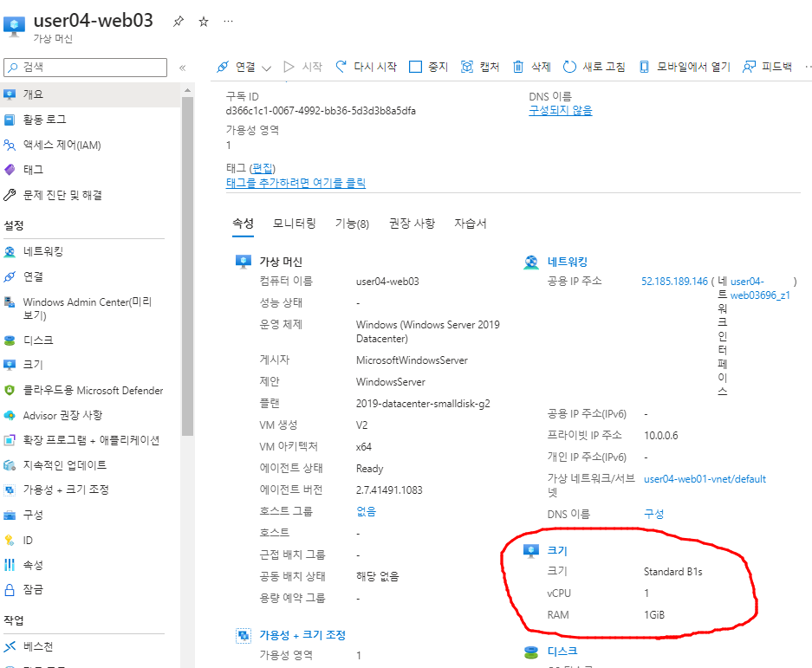Image resolution: width=812 pixels, height=668 pixels.
Task: Click the 편집 link next to 태그
Action: click(262, 168)
